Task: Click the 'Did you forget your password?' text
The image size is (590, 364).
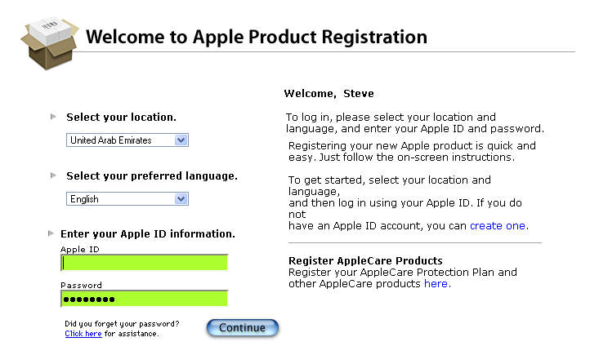Action: pos(122,324)
